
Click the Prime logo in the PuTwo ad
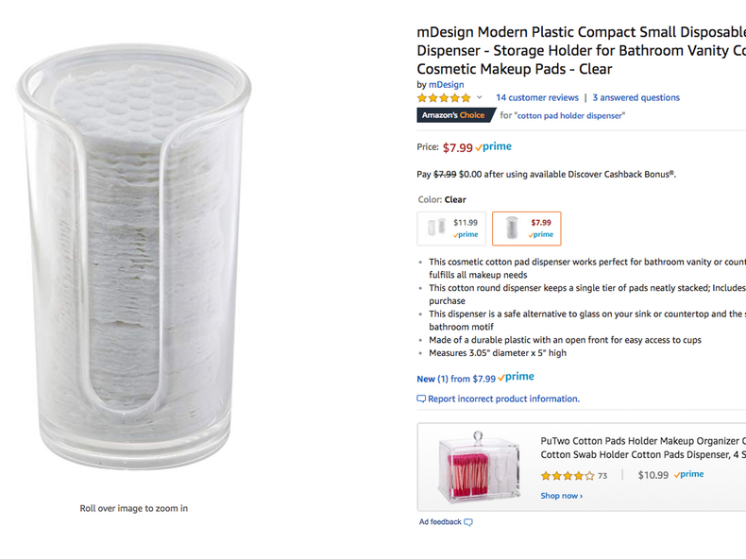click(689, 475)
